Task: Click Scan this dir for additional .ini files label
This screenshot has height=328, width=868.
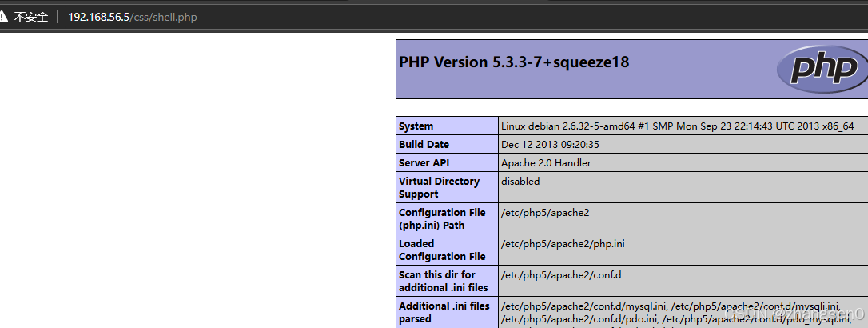Action: click(x=448, y=281)
